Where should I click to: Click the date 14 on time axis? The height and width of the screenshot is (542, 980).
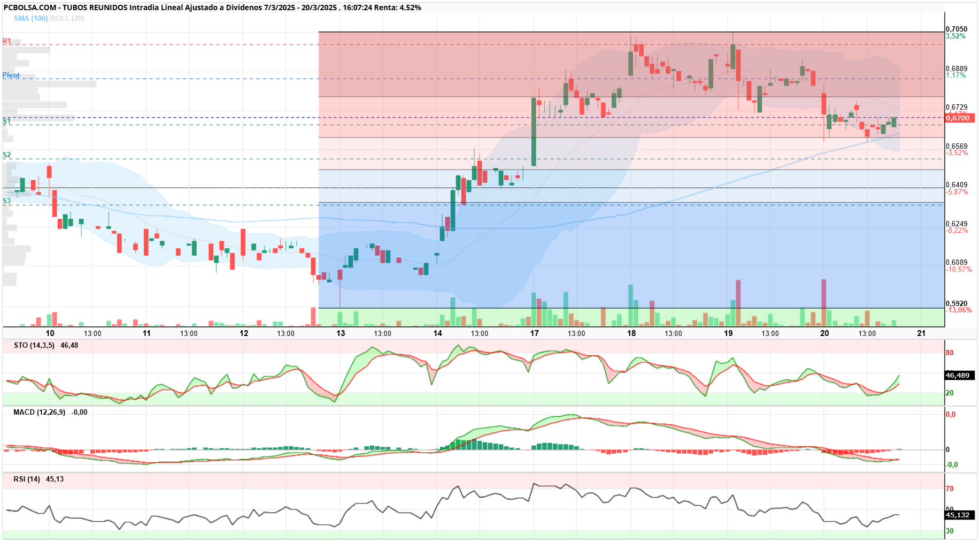[x=437, y=333]
